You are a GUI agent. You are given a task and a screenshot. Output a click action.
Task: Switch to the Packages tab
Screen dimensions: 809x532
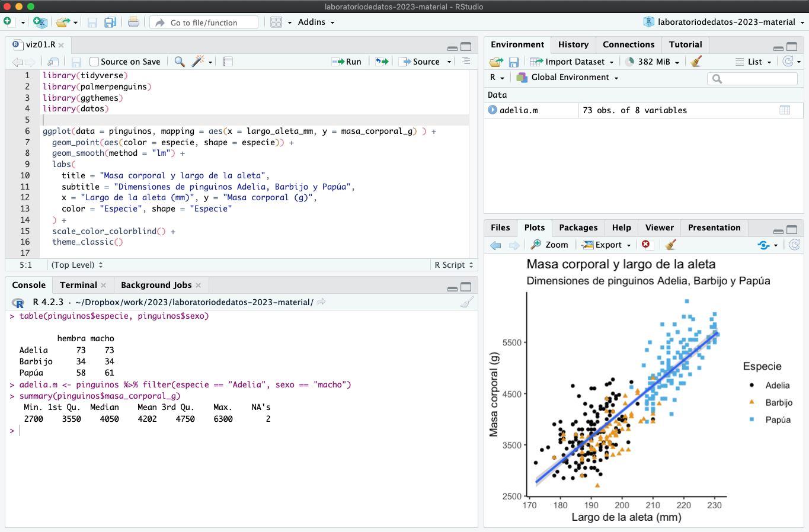pyautogui.click(x=578, y=227)
